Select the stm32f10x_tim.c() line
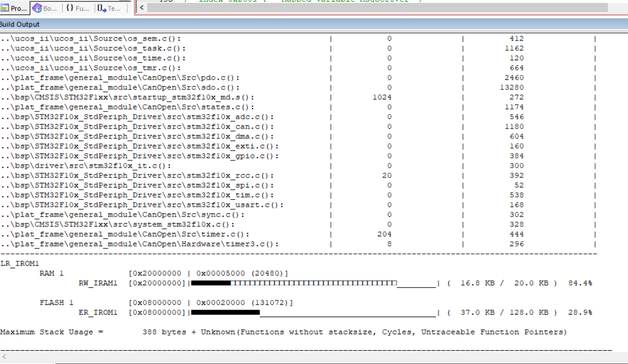The width and height of the screenshot is (628, 364). pos(298,195)
